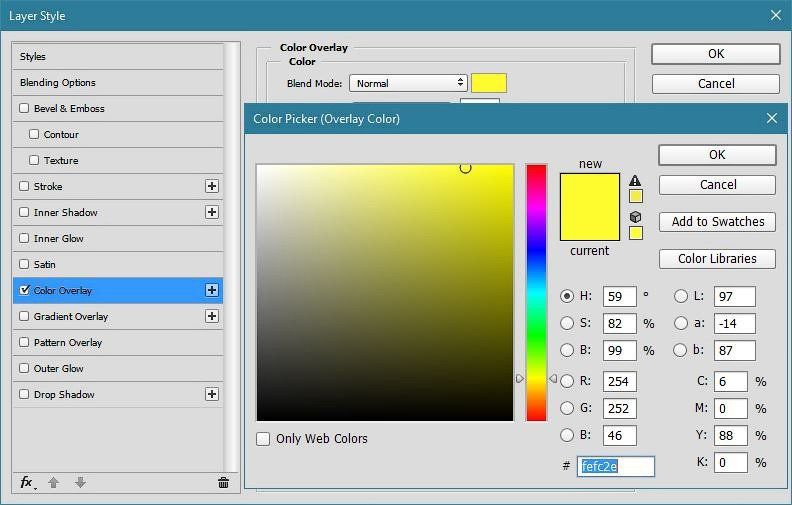Click the move effect down arrow
Screen dimensions: 792x505
80,483
